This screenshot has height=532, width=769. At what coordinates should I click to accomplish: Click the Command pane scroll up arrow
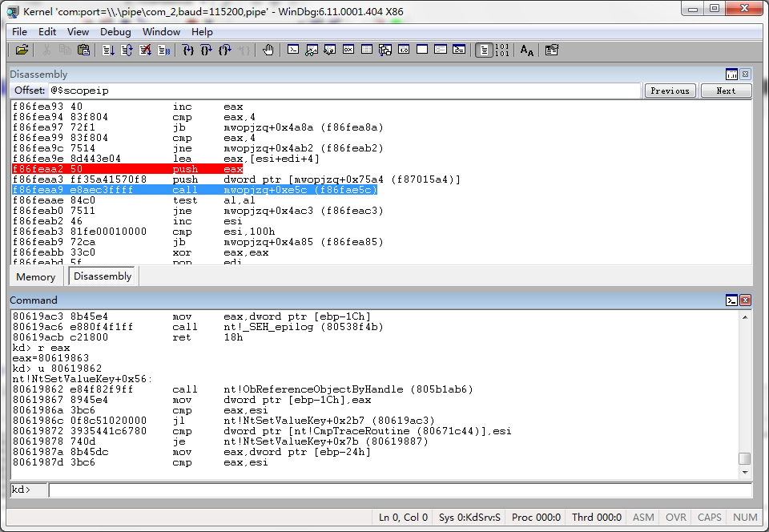(x=745, y=317)
